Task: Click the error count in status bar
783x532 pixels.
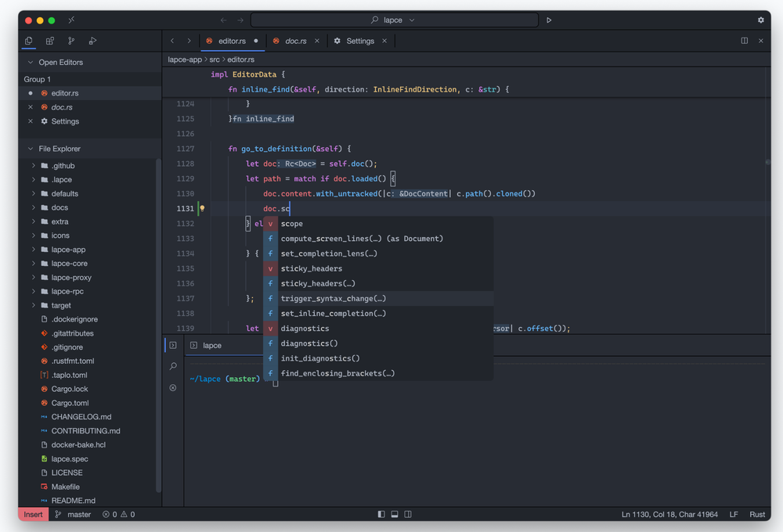Action: click(110, 515)
